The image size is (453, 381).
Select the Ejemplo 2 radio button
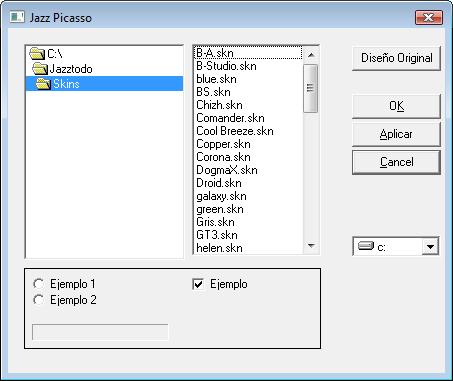tap(39, 300)
